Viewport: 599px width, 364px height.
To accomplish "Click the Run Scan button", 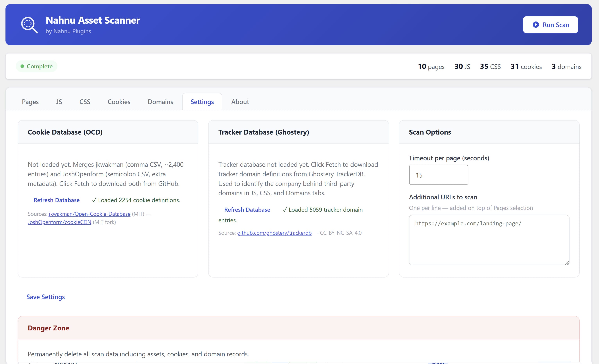I will 550,25.
